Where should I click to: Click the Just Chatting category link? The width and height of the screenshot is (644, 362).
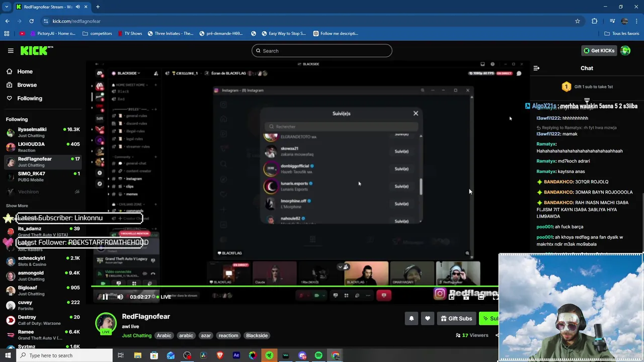136,335
